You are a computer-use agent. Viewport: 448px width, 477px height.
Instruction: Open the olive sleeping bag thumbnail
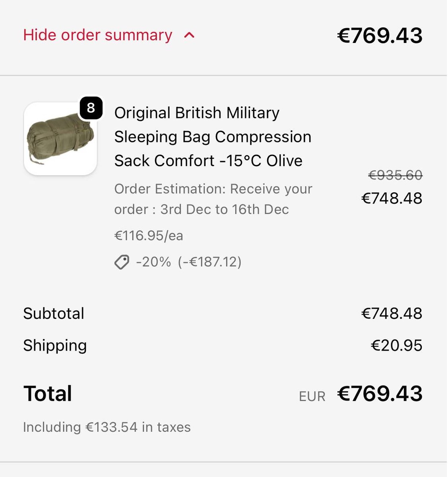tap(60, 139)
